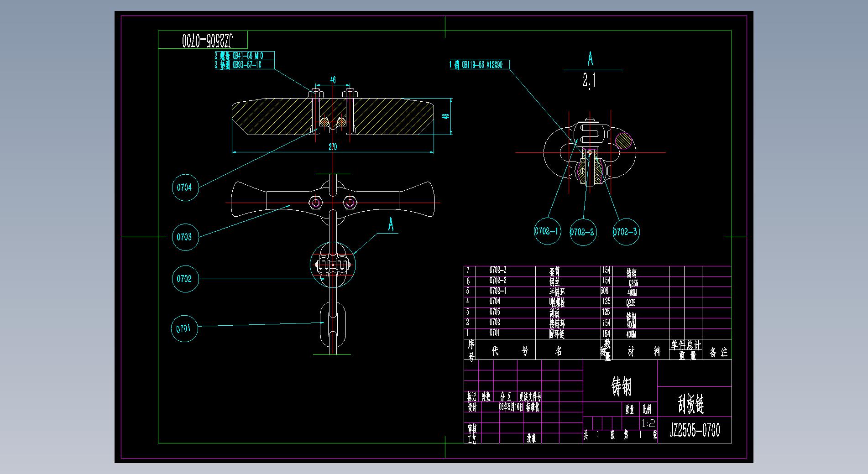Viewport: 868px width, 474px height.
Task: Click the 308 quantity cell
Action: tap(605, 291)
